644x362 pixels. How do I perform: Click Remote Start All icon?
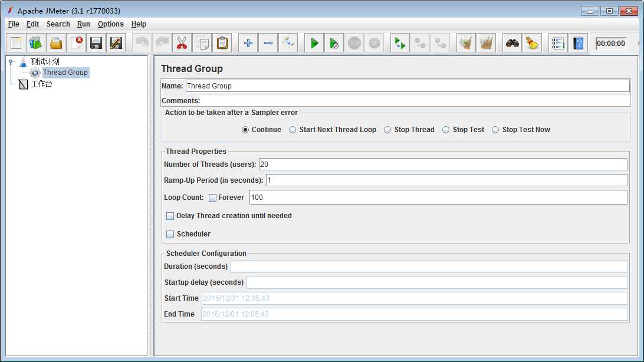[400, 43]
